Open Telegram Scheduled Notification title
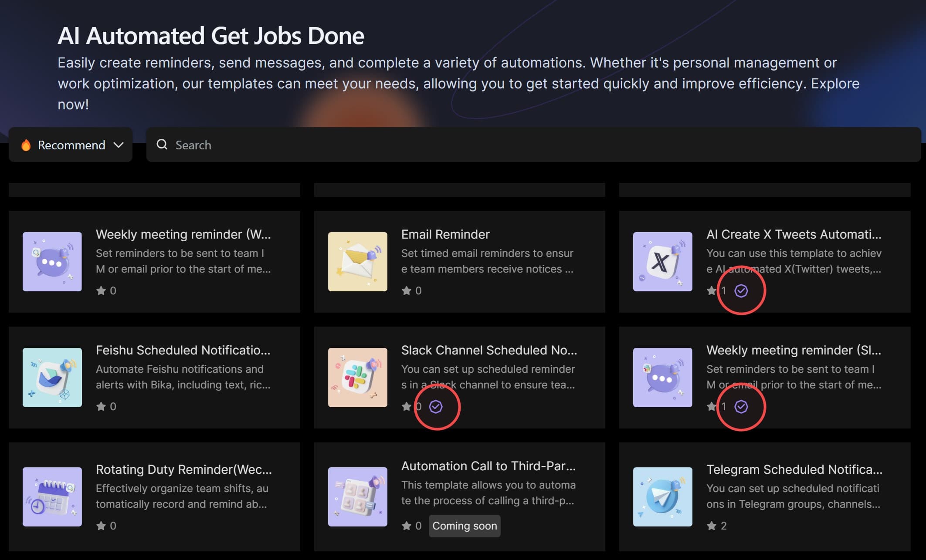The width and height of the screenshot is (926, 560). click(x=794, y=469)
